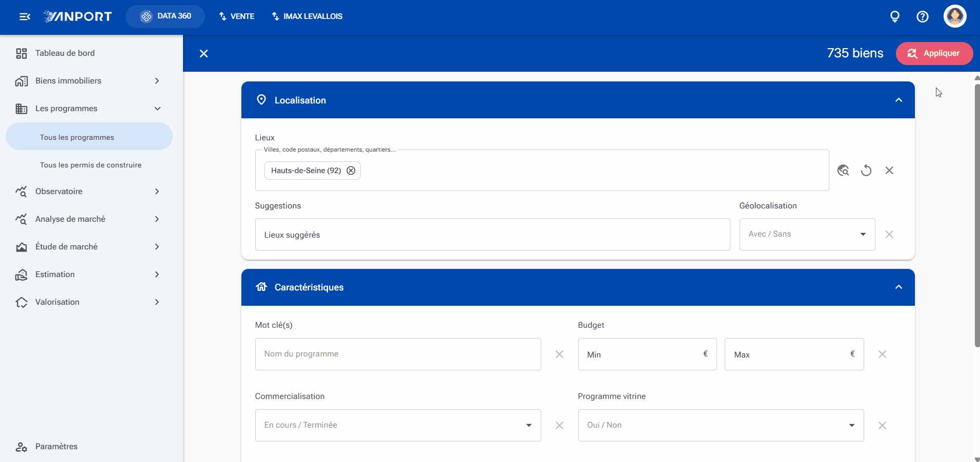Image resolution: width=980 pixels, height=462 pixels.
Task: Collapse the Caractéristiques section
Action: (x=899, y=287)
